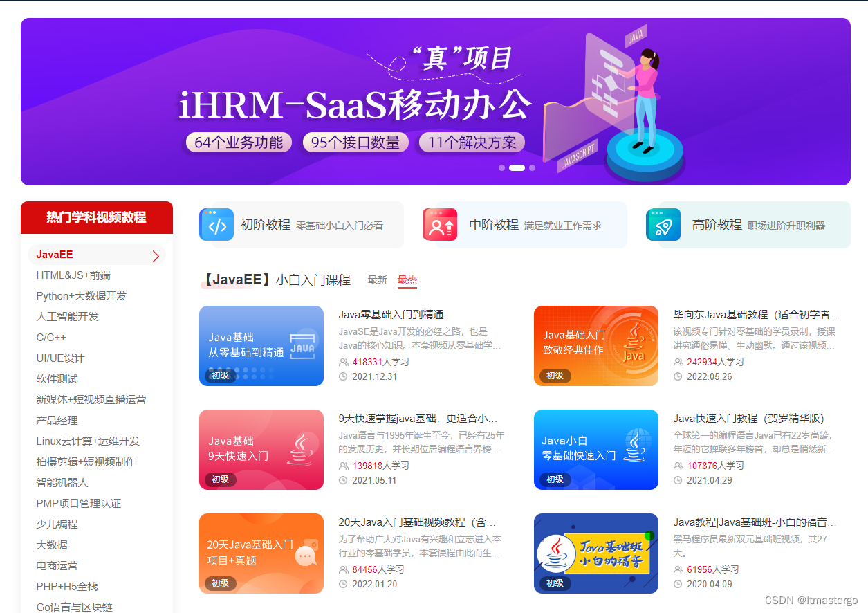Click the clock icon beside 2021.12.31
The width and height of the screenshot is (868, 613).
click(x=343, y=376)
